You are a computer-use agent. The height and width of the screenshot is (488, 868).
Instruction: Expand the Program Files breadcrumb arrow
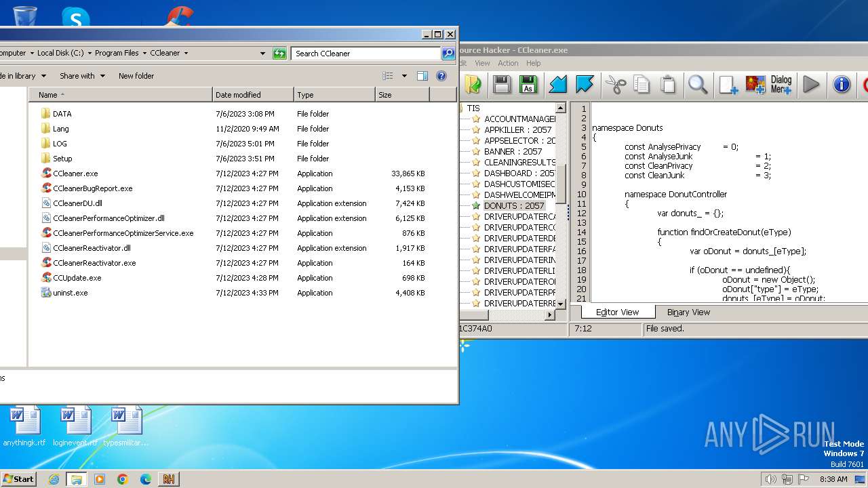click(144, 53)
